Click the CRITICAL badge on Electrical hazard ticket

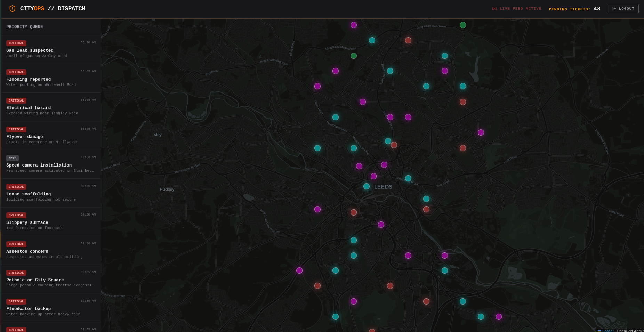[x=16, y=100]
